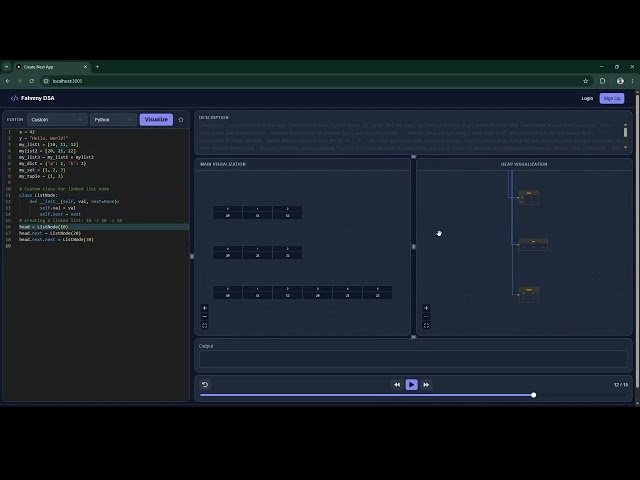Zoom in on the Heap Visualization panel
The image size is (640, 480).
(x=426, y=308)
